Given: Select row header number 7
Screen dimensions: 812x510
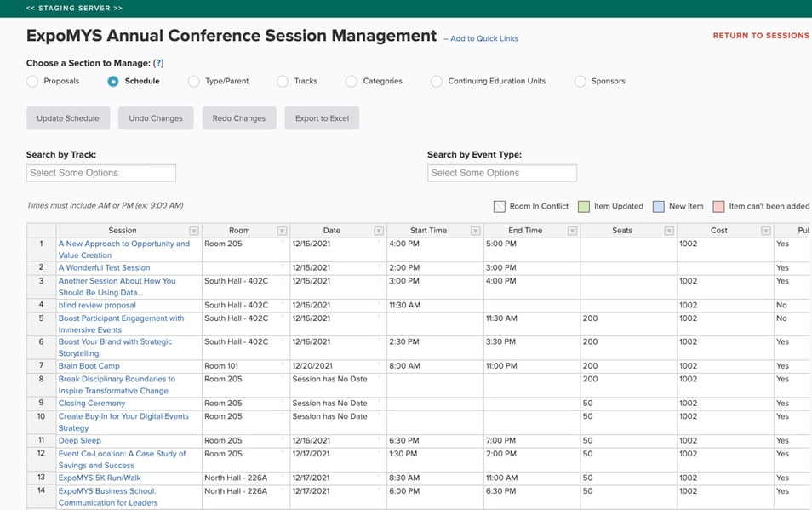Looking at the screenshot, I should click(x=42, y=365).
